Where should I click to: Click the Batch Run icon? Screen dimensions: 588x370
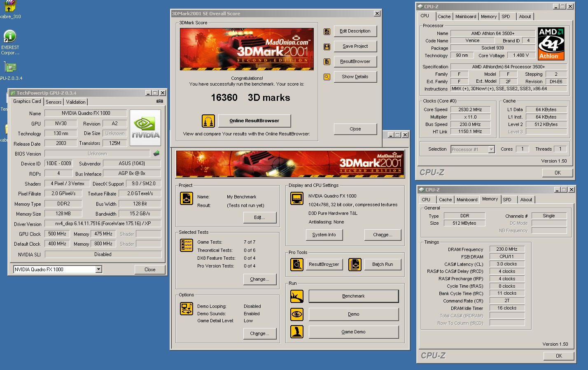coord(355,265)
